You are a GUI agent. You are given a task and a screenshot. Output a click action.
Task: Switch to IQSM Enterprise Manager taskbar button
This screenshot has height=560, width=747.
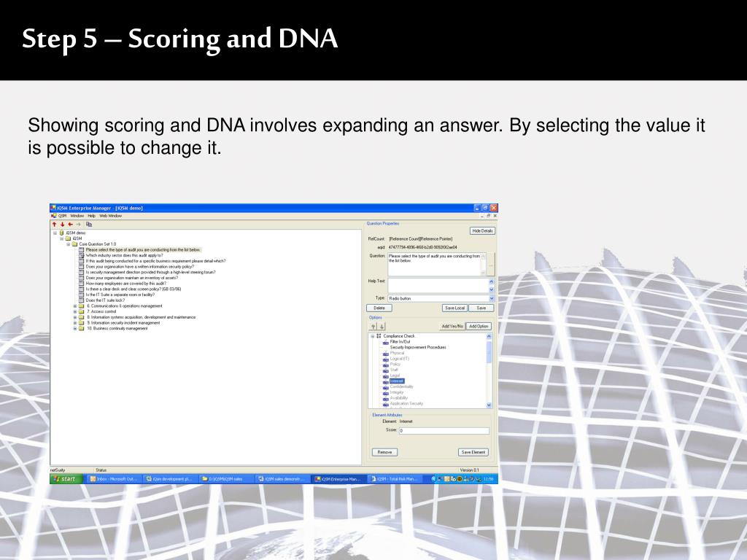click(x=338, y=479)
